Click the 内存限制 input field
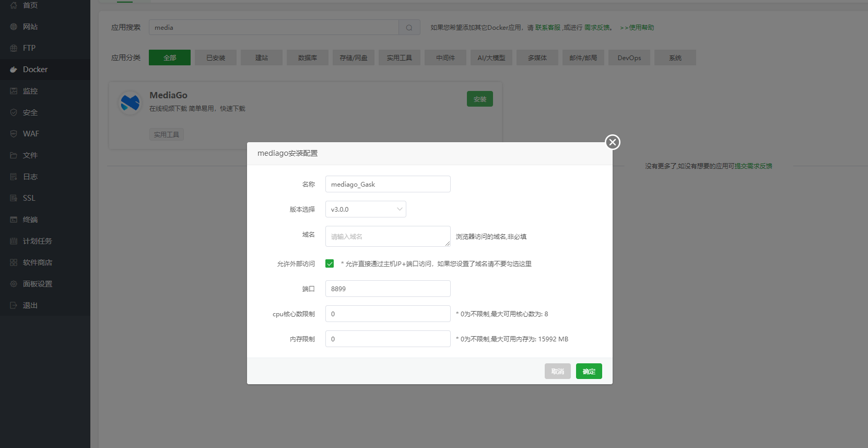Viewport: 868px width, 448px height. pyautogui.click(x=388, y=339)
